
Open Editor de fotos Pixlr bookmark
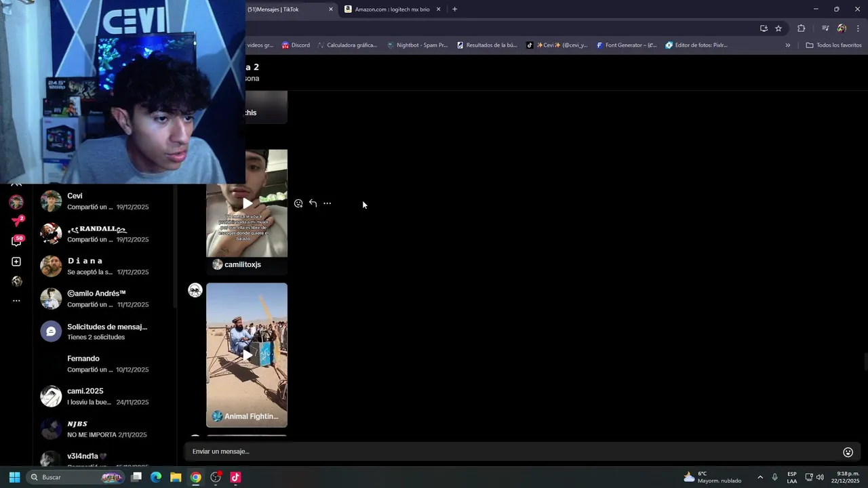point(696,45)
